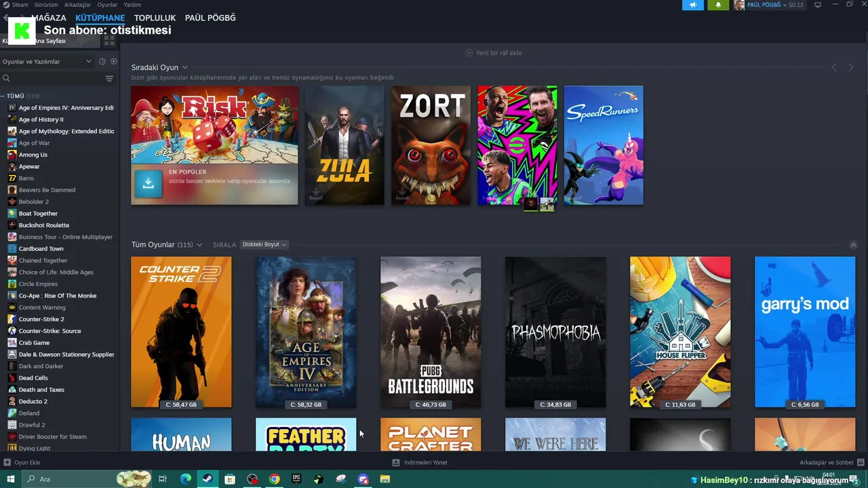Viewport: 868px width, 488px height.
Task: Open the Counter-Strike 2 cover tile
Action: [181, 332]
